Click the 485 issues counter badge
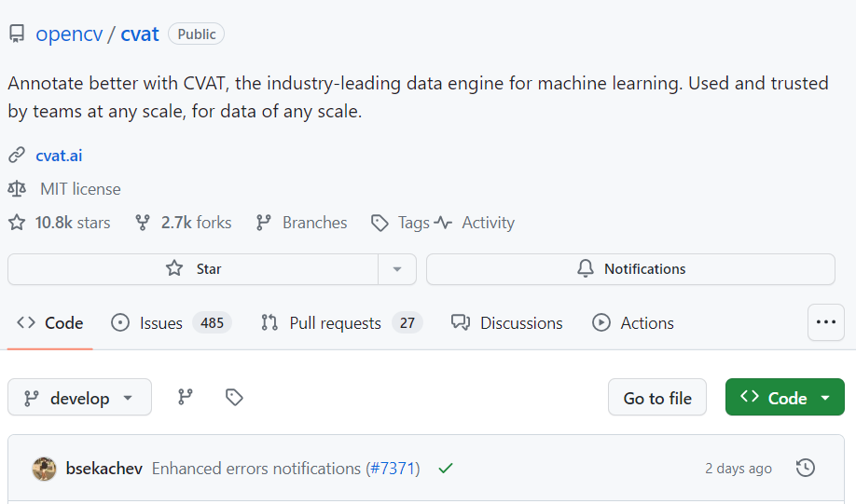Image resolution: width=856 pixels, height=504 pixels. pyautogui.click(x=212, y=323)
